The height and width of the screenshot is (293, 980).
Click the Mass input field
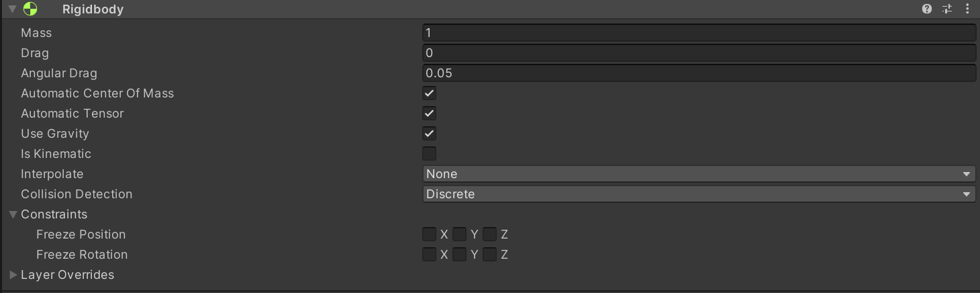(x=699, y=33)
